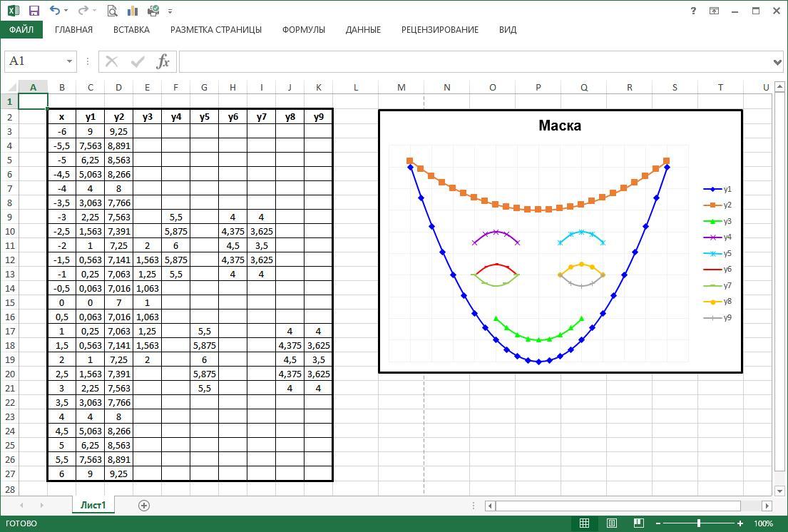Click the Маска chart title
The height and width of the screenshot is (532, 788).
[560, 126]
